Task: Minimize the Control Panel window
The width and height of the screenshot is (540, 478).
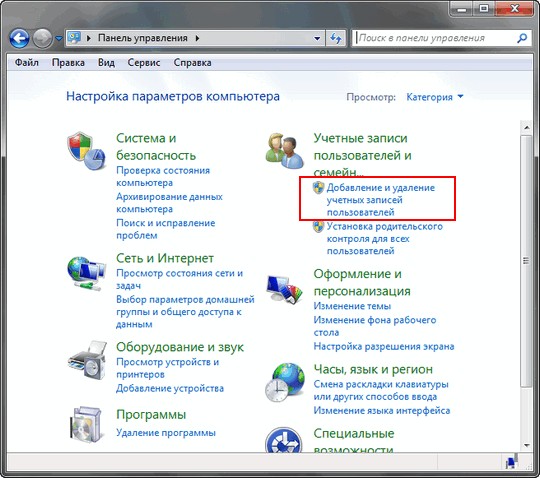Action: (x=462, y=9)
